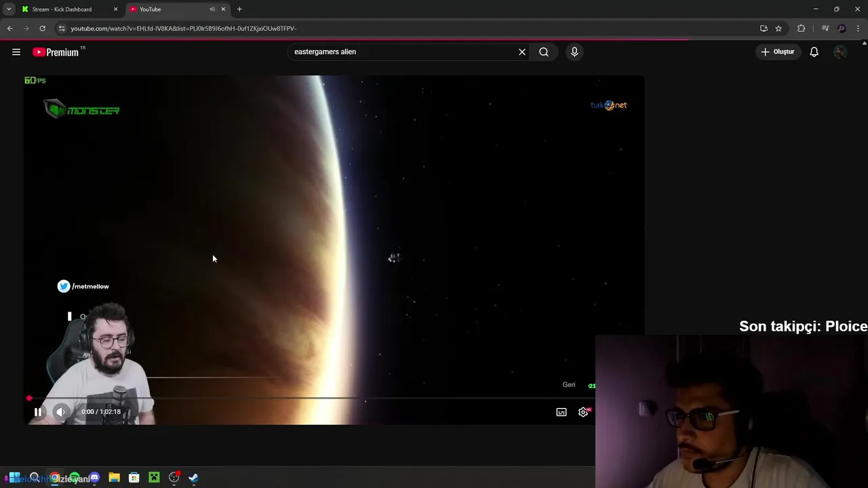Screen dimensions: 868x488
Task: Open File Explorer from the taskbar
Action: coord(114,478)
